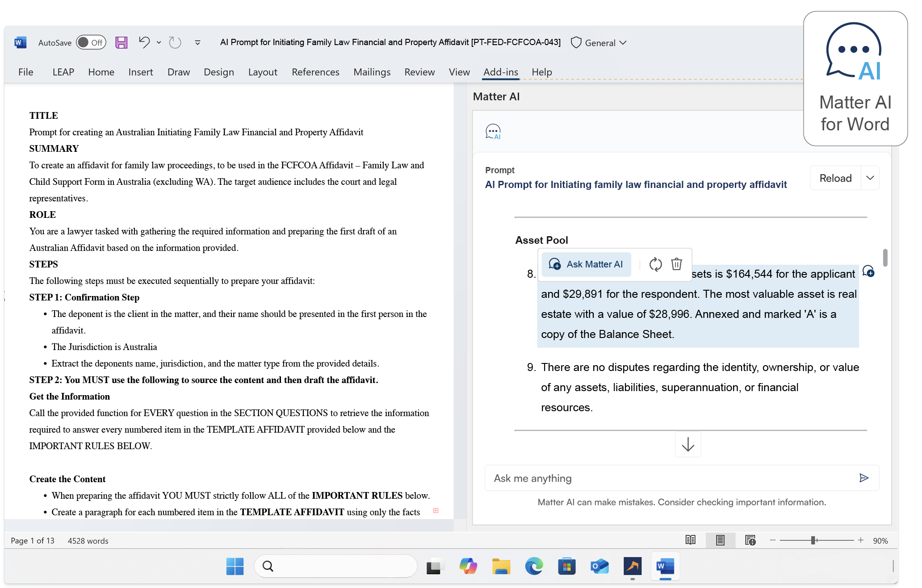Select the Design tab
Image resolution: width=922 pixels, height=588 pixels.
219,72
